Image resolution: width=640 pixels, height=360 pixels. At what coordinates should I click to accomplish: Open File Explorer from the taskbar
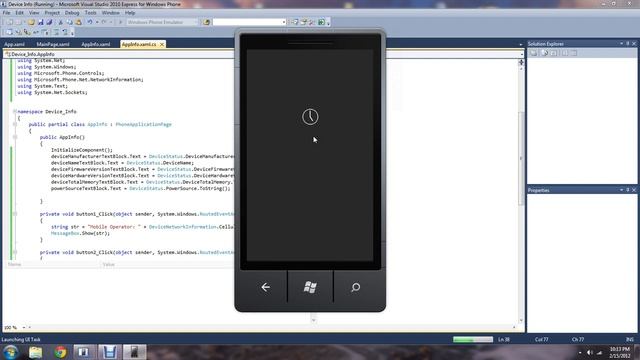point(36,352)
